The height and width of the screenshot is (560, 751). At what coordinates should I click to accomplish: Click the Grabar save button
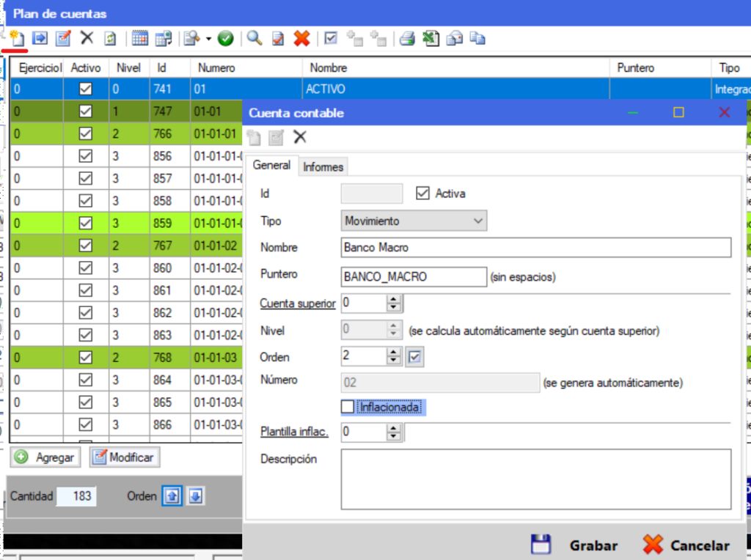click(575, 545)
